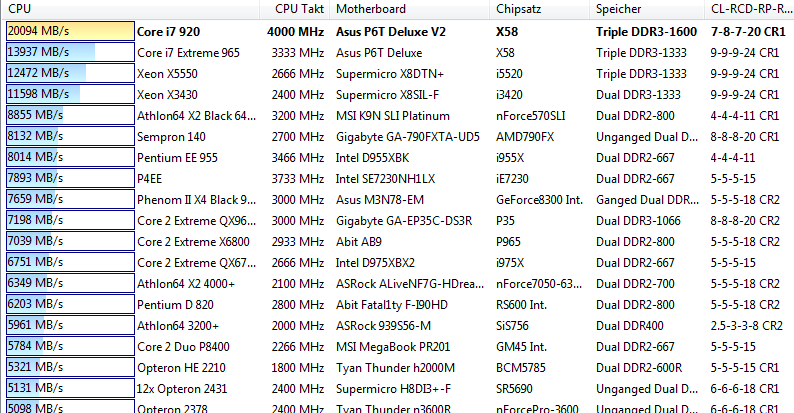794x413 pixels.
Task: Select the Opteron HE 2210 row
Action: 397,368
